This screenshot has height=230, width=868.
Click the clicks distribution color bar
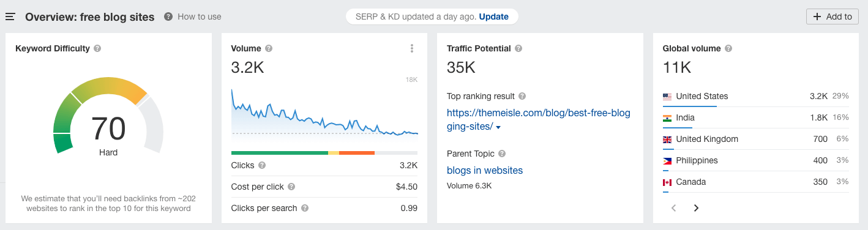324,152
